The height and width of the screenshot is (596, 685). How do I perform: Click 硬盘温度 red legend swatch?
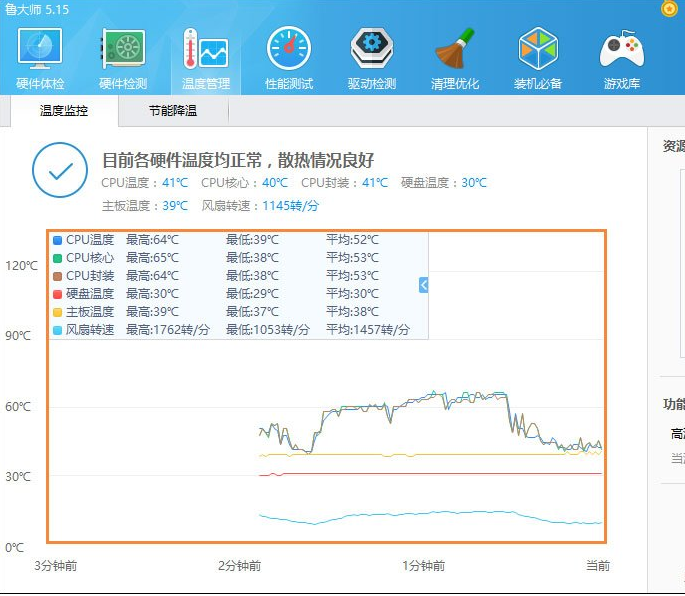click(x=57, y=294)
